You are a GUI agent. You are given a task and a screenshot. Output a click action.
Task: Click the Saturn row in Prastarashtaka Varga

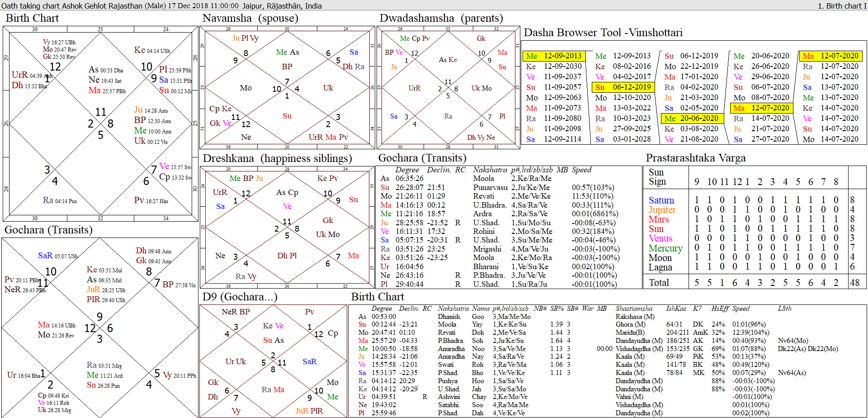(751, 200)
